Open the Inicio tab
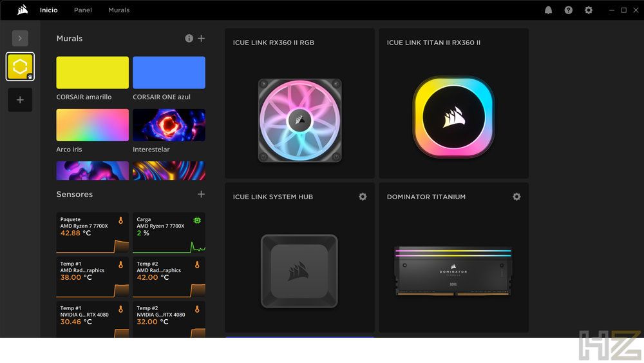The height and width of the screenshot is (363, 644). click(x=48, y=10)
